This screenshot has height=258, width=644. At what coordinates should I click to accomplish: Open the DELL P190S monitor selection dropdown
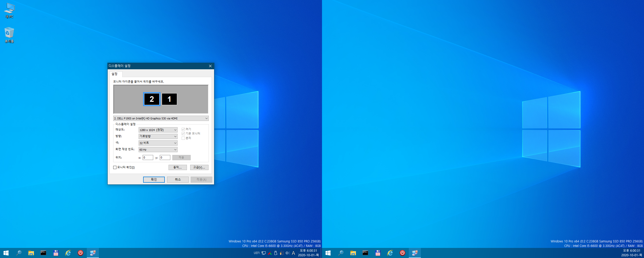[x=161, y=118]
